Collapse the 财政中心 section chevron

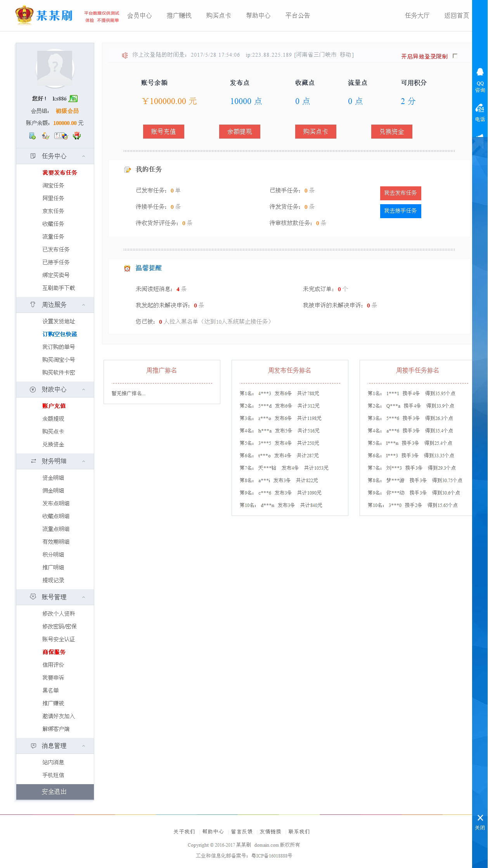point(83,389)
